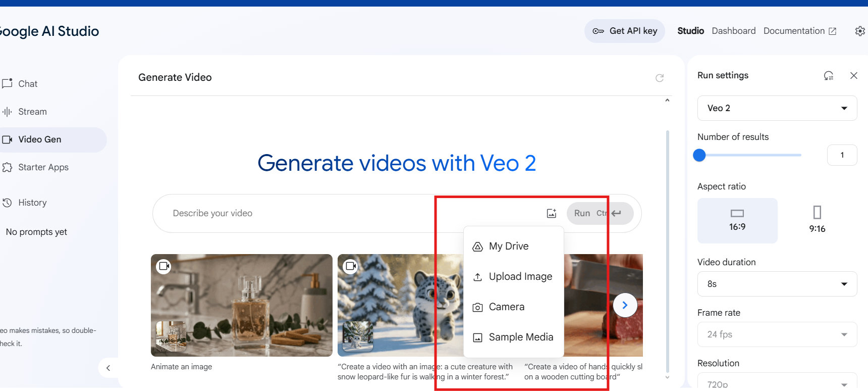Click the Get API key button

pyautogui.click(x=625, y=31)
